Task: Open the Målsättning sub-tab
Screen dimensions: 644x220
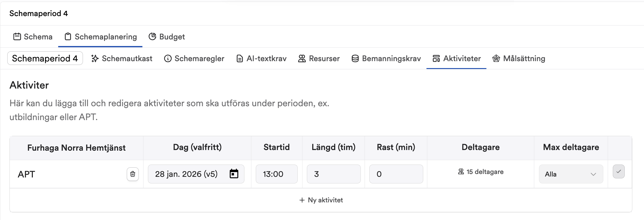Action: pos(519,58)
